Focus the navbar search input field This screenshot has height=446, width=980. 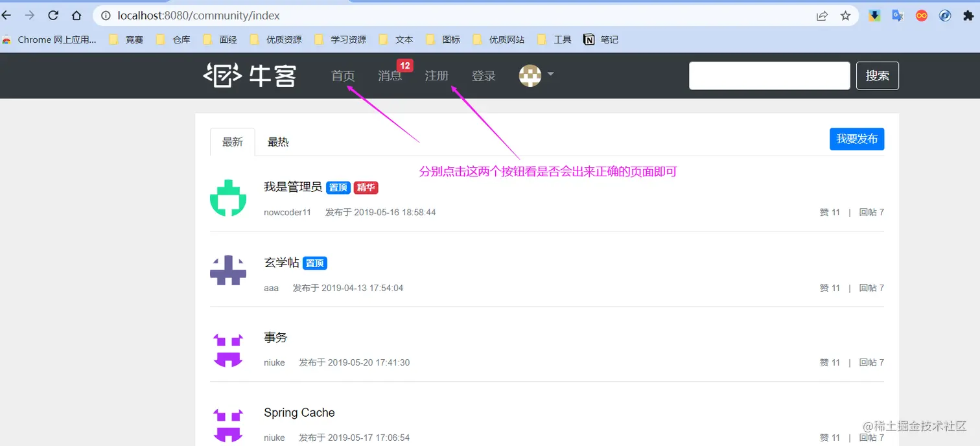tap(769, 76)
